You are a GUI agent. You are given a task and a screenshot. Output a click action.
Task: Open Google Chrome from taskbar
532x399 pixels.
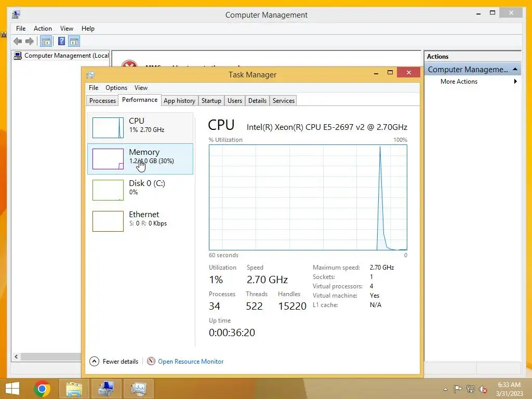[42, 389]
